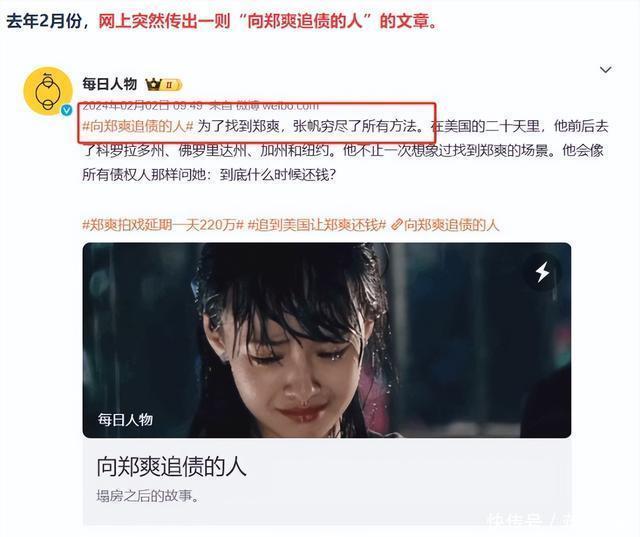Image resolution: width=640 pixels, height=537 pixels.
Task: Open the highlighted hashtag #向郑爽追债的人#
Action: (x=138, y=126)
